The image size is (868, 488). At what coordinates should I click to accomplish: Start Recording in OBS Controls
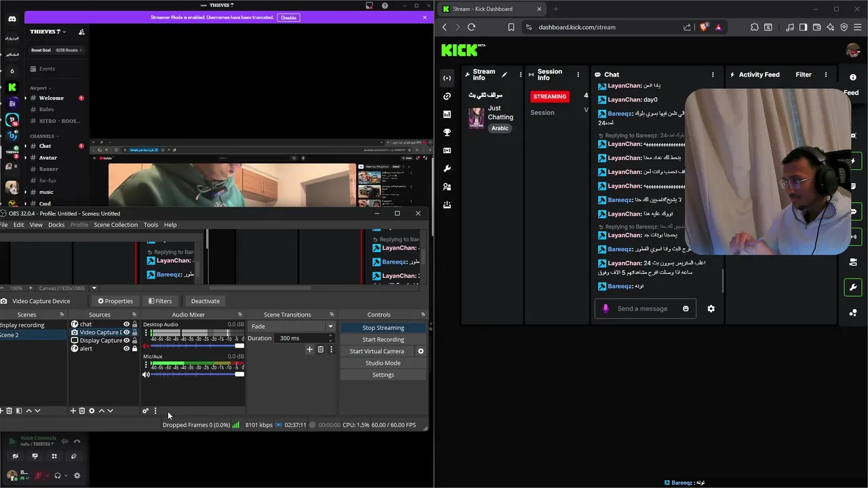[x=383, y=340]
